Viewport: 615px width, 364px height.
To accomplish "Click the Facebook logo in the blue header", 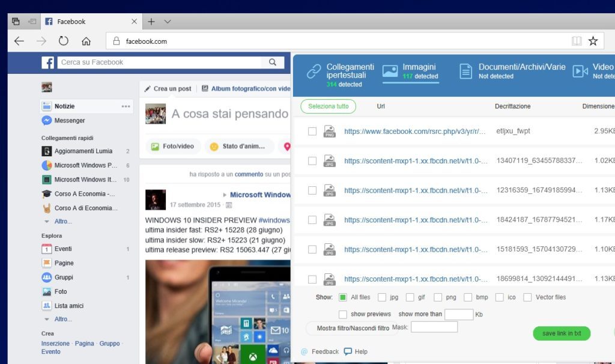I will (47, 62).
